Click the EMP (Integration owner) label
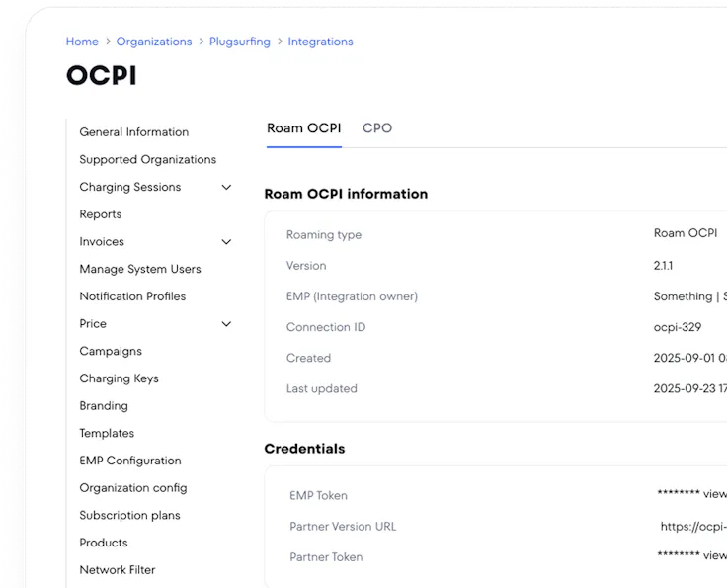 352,296
